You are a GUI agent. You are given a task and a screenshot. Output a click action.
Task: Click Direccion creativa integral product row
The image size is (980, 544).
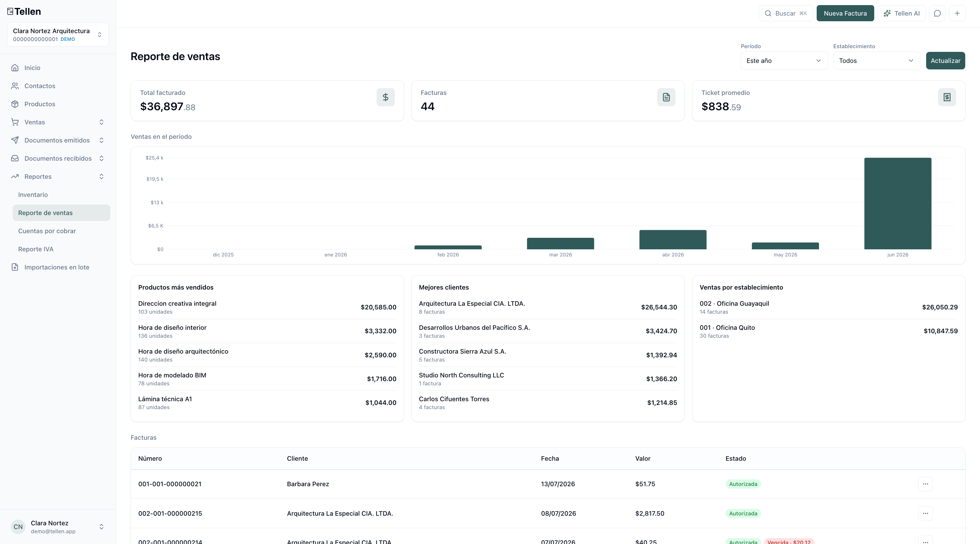267,307
